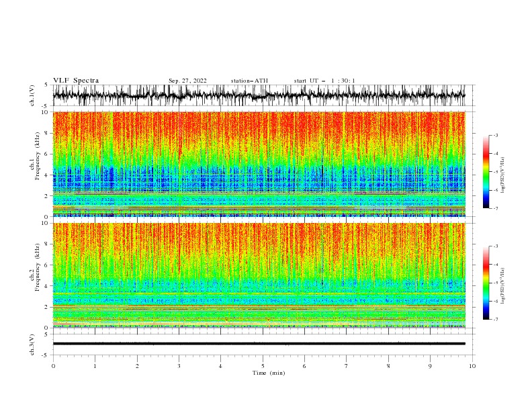The image size is (532, 411).
Task: Click time axis tick label "9"
Action: (430, 366)
